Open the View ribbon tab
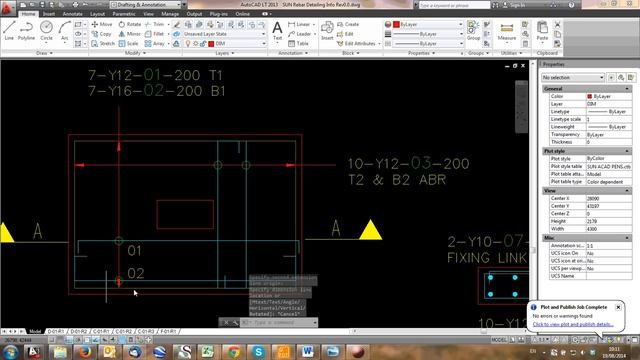 [148, 14]
